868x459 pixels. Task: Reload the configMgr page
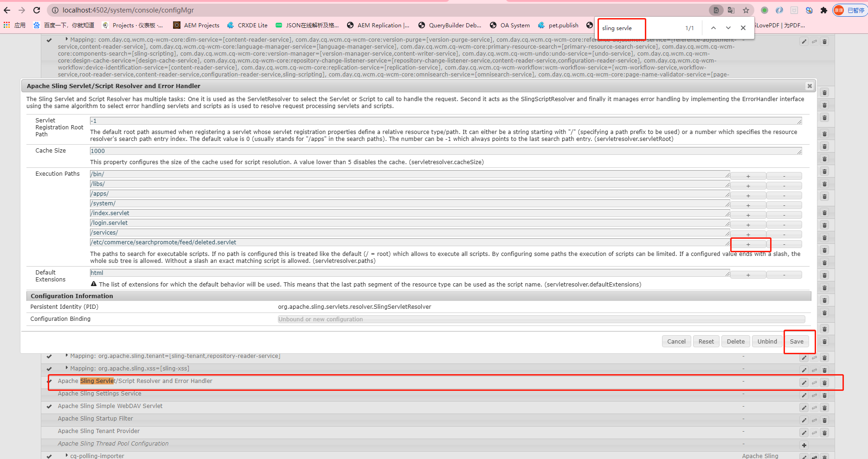click(x=37, y=10)
